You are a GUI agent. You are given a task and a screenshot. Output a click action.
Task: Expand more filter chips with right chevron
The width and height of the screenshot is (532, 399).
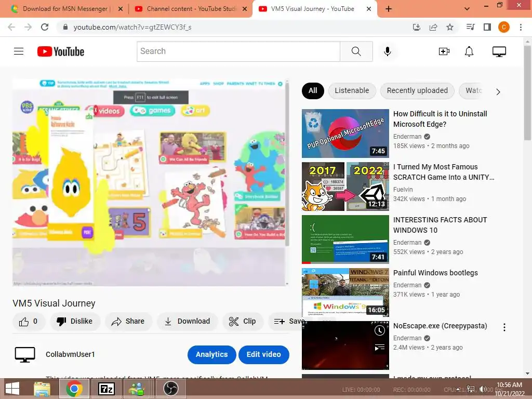(x=498, y=92)
